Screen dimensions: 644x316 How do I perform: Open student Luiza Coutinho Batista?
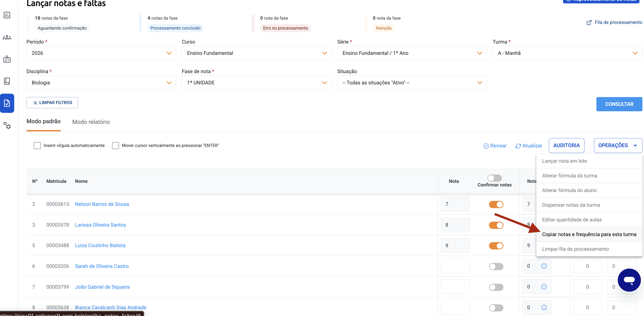100,246
